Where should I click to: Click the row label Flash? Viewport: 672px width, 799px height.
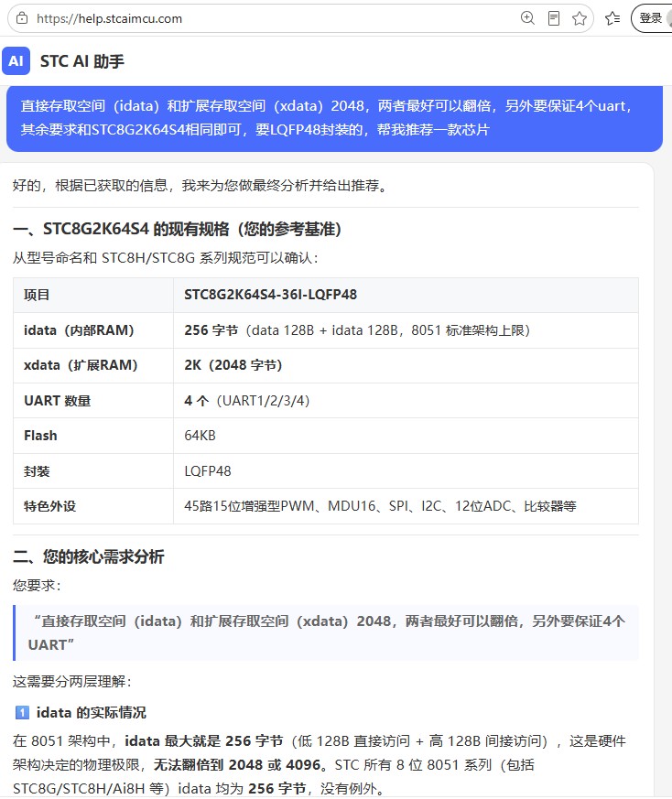(93, 436)
